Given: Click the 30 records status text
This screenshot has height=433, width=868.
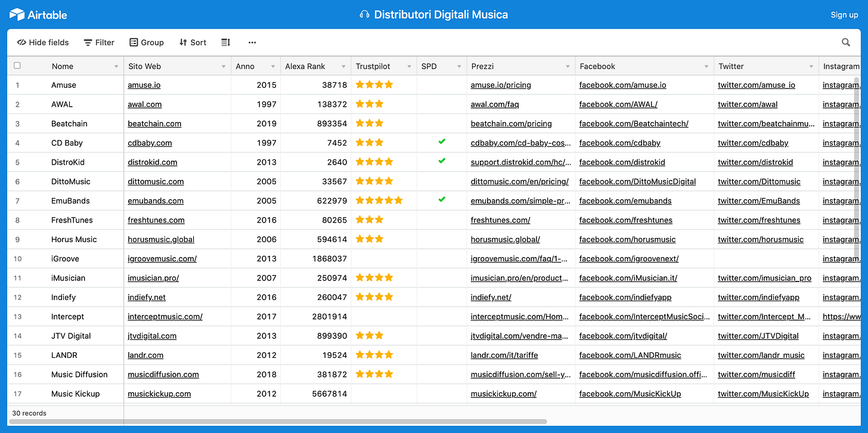Looking at the screenshot, I should 29,413.
